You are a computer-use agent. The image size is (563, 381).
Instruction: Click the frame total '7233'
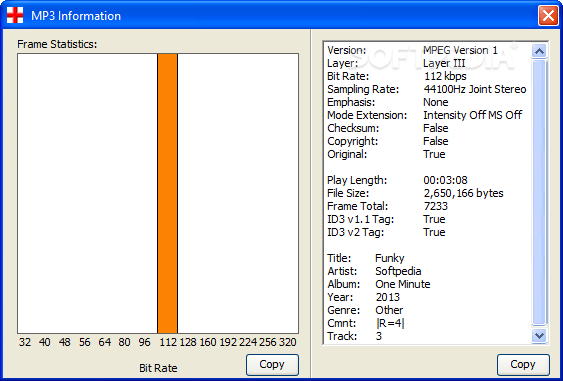click(x=436, y=206)
